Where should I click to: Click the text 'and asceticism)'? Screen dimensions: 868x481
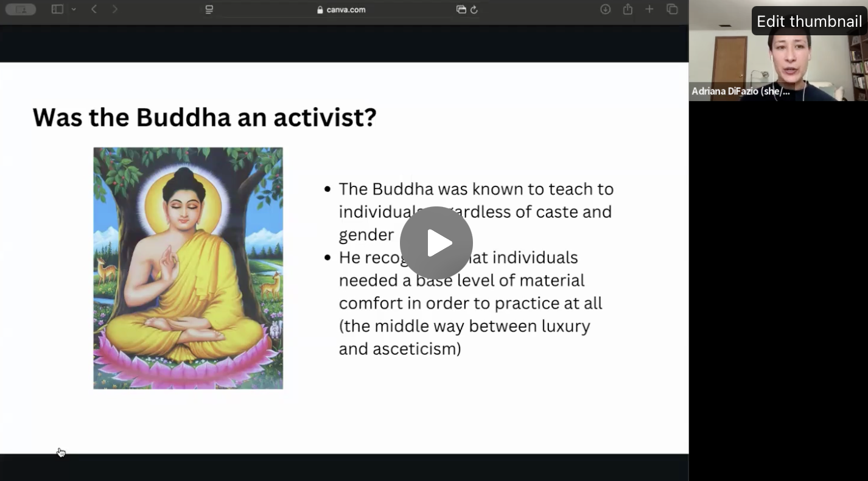click(x=400, y=349)
